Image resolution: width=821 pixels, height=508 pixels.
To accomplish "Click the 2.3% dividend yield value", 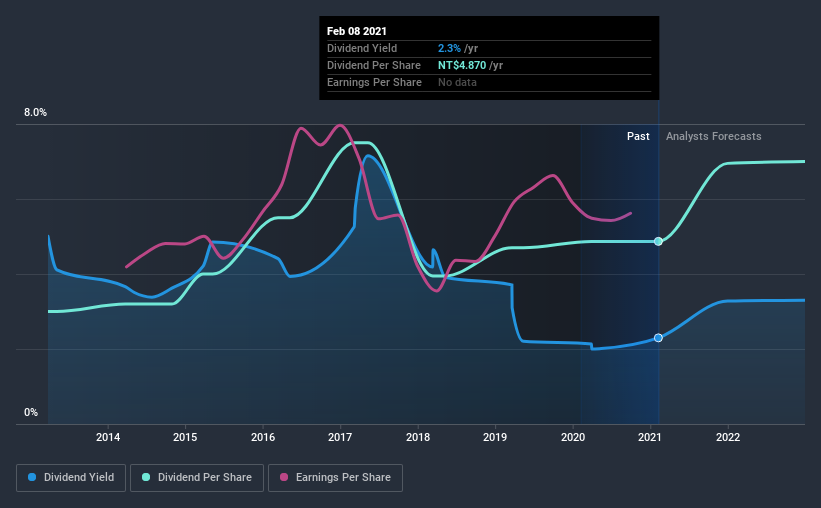I will click(449, 48).
